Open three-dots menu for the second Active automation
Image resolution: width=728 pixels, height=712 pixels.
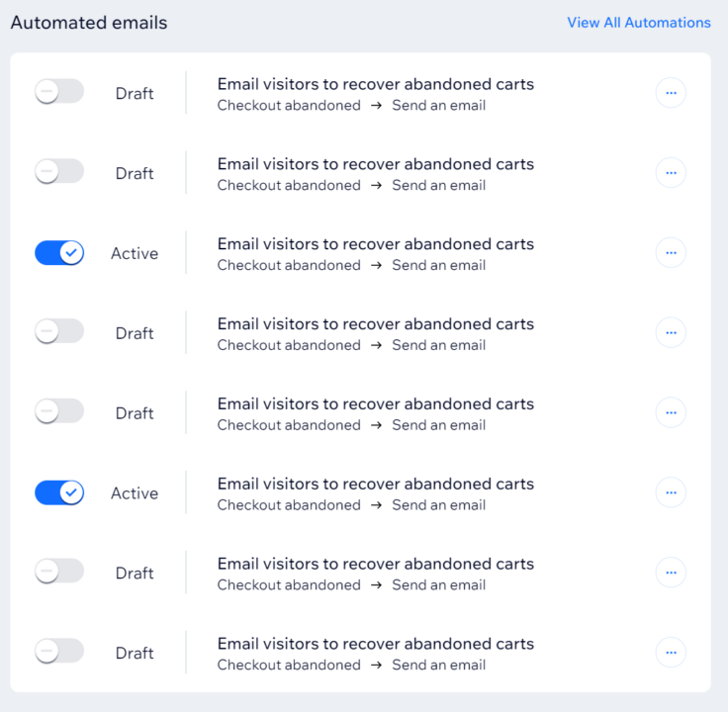pyautogui.click(x=670, y=492)
